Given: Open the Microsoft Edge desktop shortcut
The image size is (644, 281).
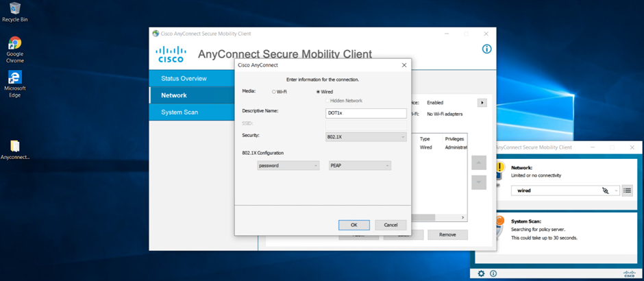Looking at the screenshot, I should point(15,84).
